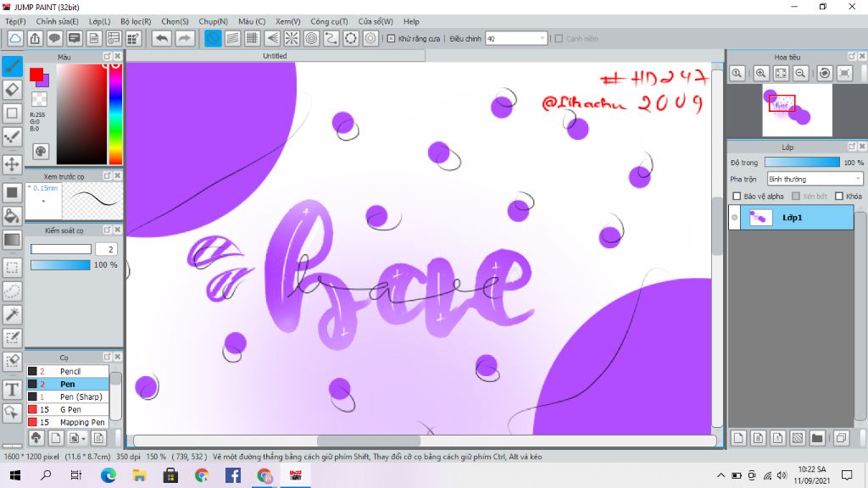Click the share/export icon in the toolbar

point(35,38)
